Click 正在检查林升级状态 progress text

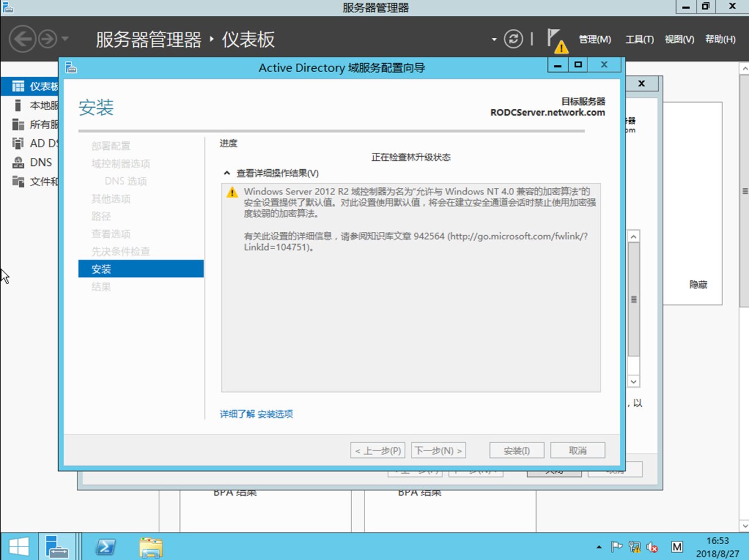411,157
